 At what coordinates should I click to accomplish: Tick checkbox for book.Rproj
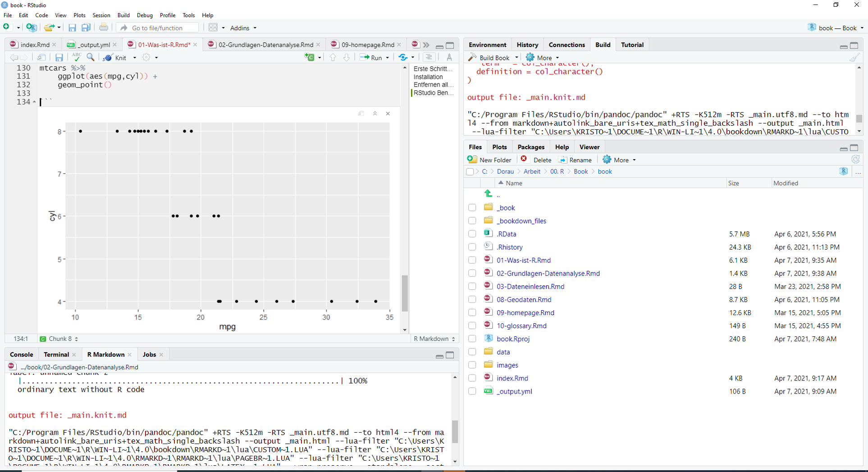(x=472, y=339)
